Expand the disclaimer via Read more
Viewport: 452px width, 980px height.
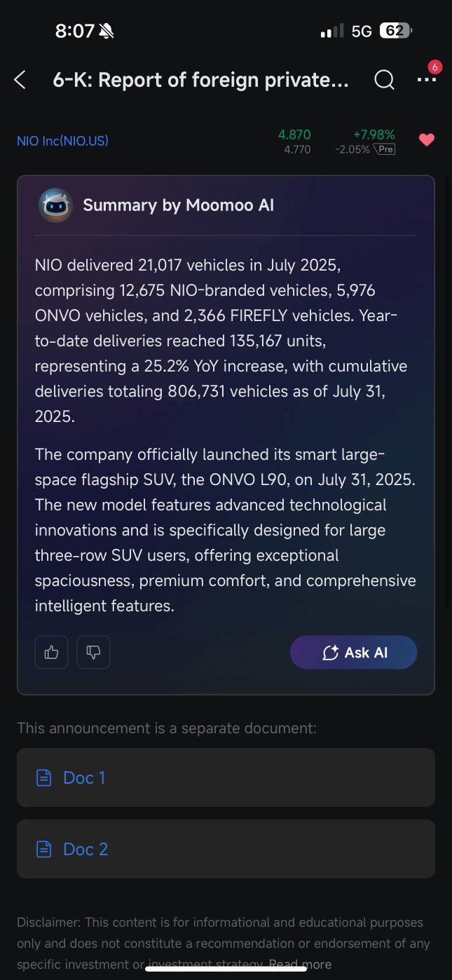click(300, 965)
